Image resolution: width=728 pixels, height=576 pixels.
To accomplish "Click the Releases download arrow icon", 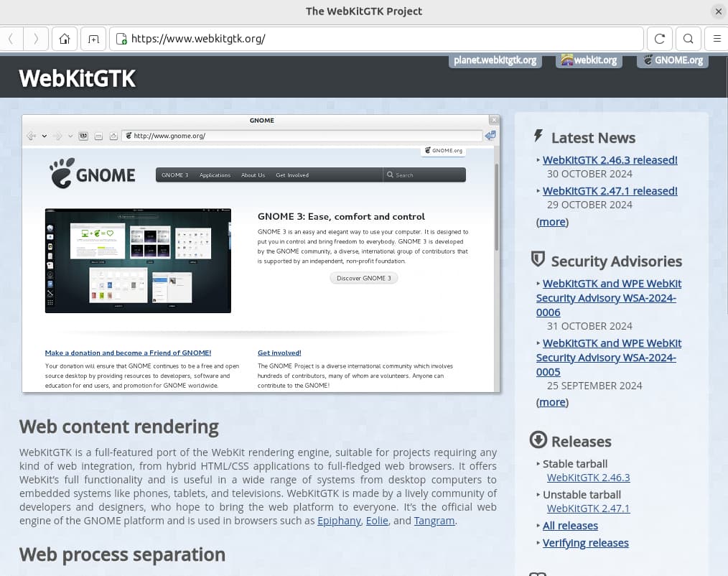I will 538,440.
